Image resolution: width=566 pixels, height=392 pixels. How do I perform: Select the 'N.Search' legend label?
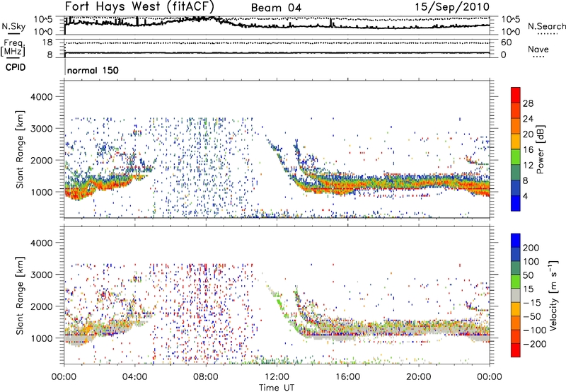pyautogui.click(x=546, y=26)
